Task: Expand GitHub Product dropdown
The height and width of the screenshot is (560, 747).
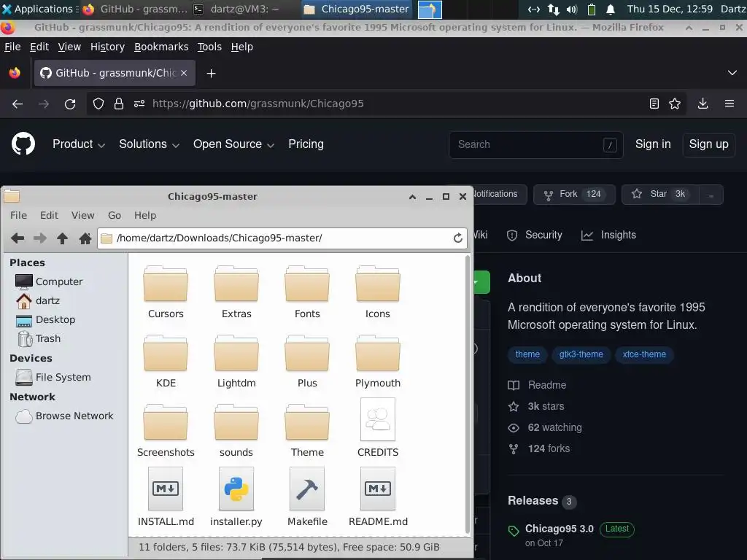Action: click(79, 144)
